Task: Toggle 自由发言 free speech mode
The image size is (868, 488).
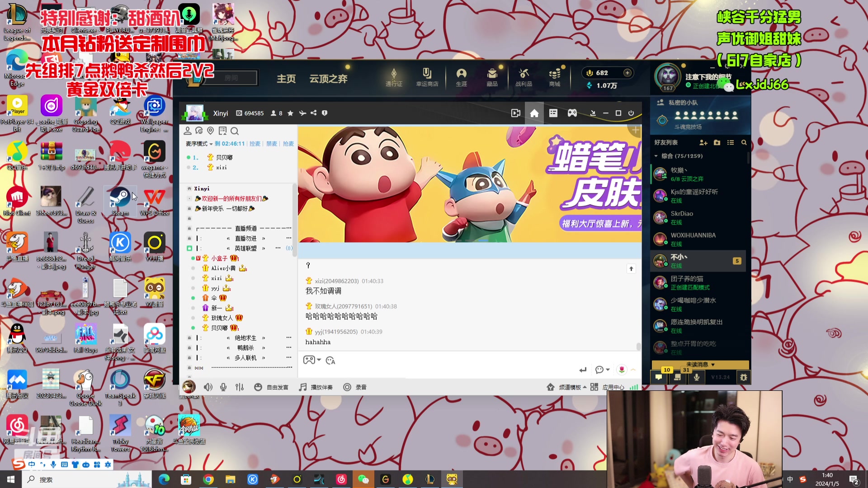Action: [x=271, y=387]
